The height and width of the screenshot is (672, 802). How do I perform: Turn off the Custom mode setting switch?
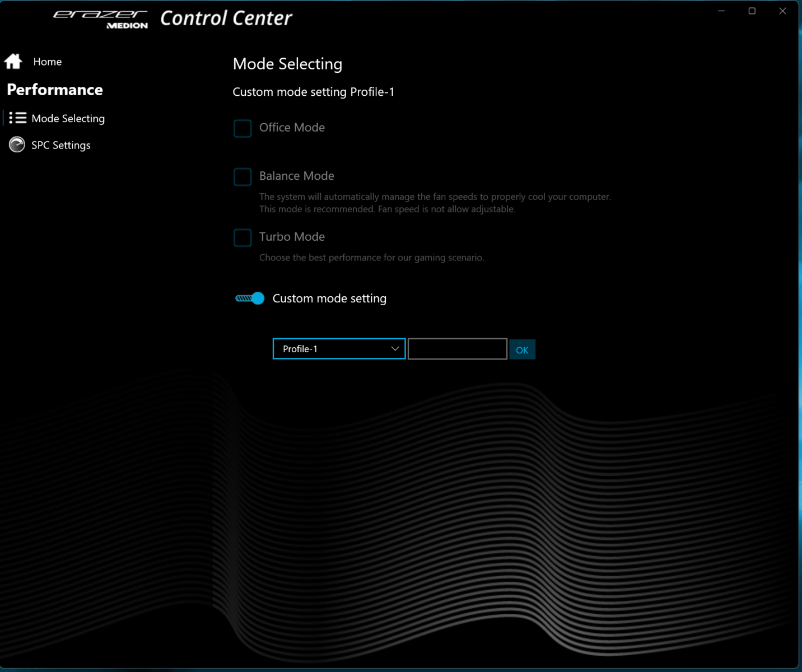250,298
